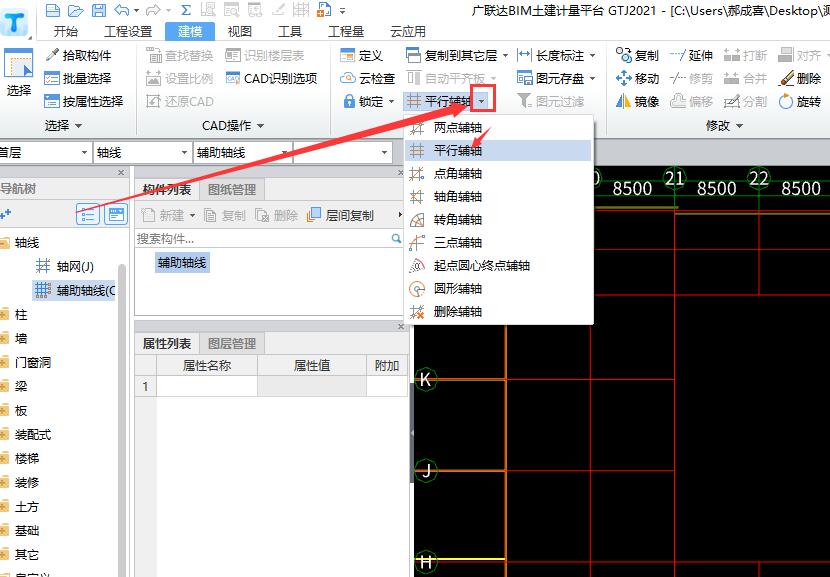
Task: Click the 定义 define tool
Action: pyautogui.click(x=362, y=55)
